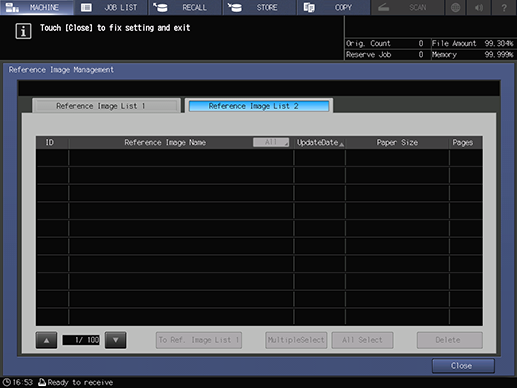
Task: Open the COPY tab icon
Action: click(x=309, y=8)
